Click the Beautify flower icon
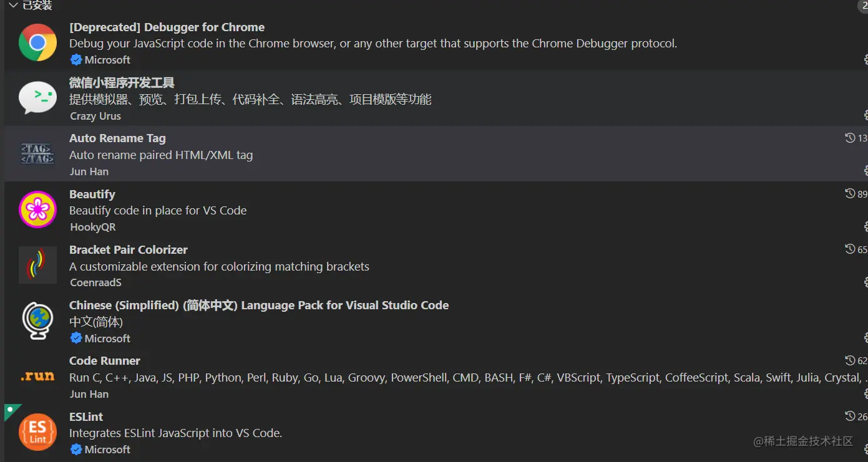 pos(37,209)
